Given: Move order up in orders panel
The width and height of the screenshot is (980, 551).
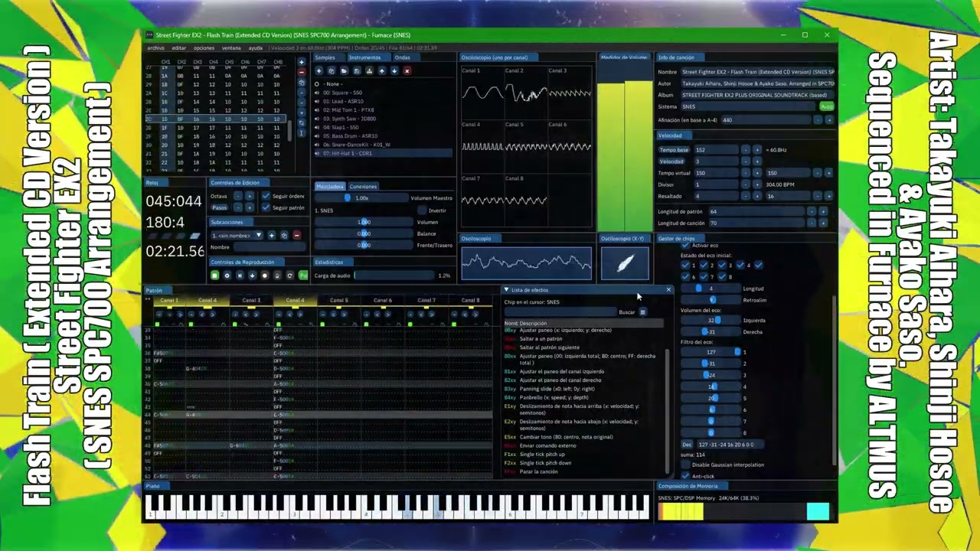Looking at the screenshot, I should [x=302, y=93].
